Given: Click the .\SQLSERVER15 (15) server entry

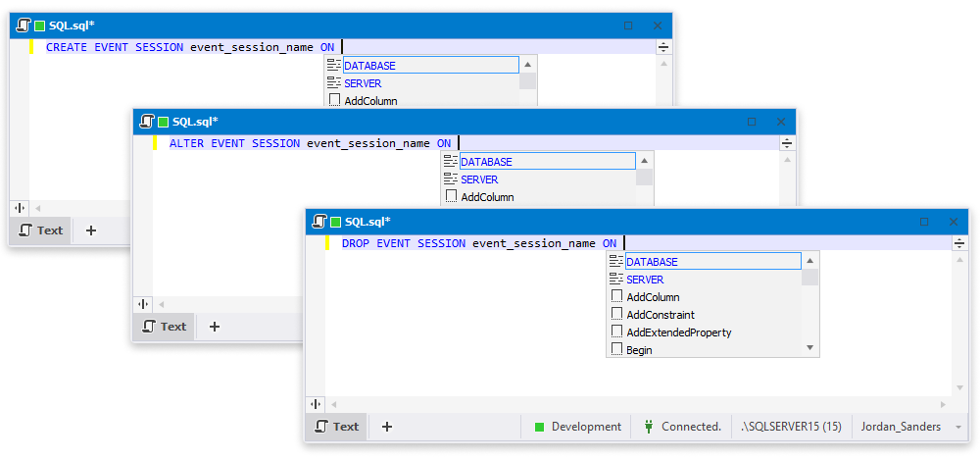Looking at the screenshot, I should tap(791, 427).
